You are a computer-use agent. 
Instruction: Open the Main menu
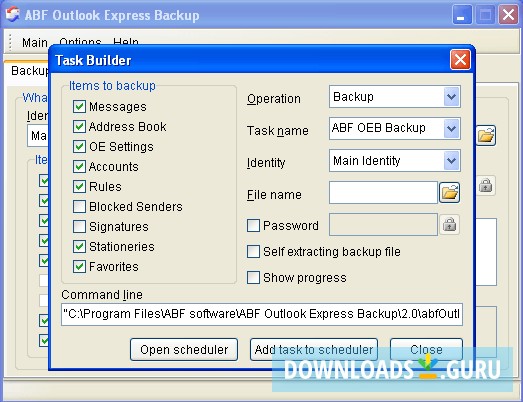click(x=35, y=43)
